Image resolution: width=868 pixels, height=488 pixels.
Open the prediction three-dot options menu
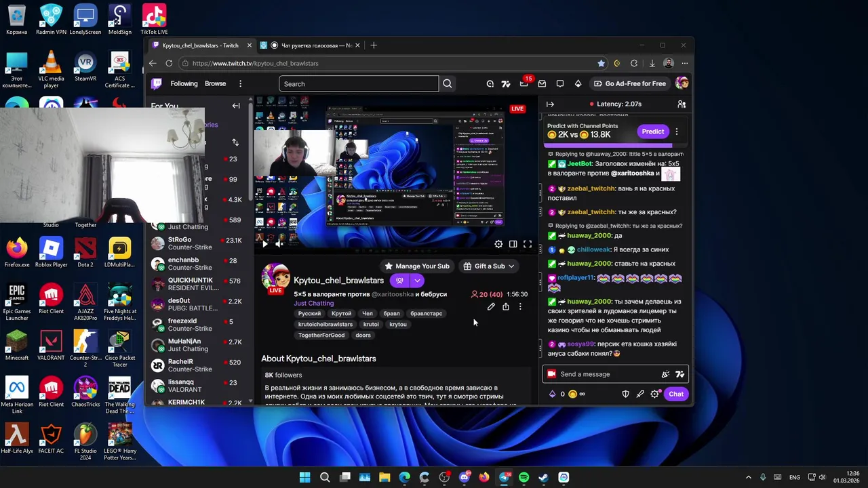coord(676,131)
